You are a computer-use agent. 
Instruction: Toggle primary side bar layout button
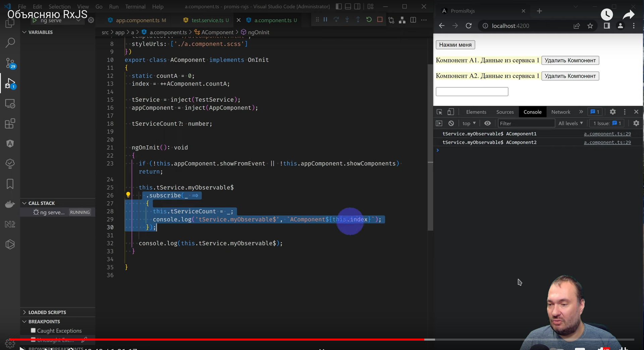tap(339, 6)
